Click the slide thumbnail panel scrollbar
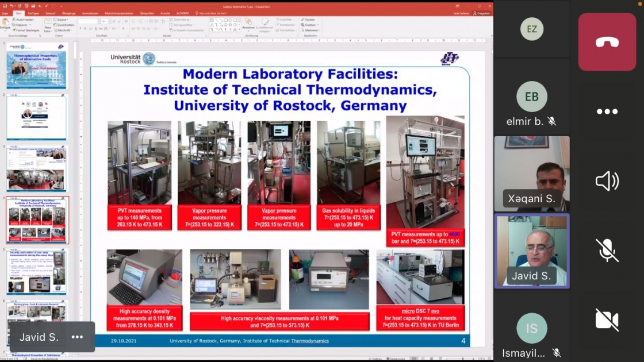Viewport: 644px width, 362px height. pos(75,197)
